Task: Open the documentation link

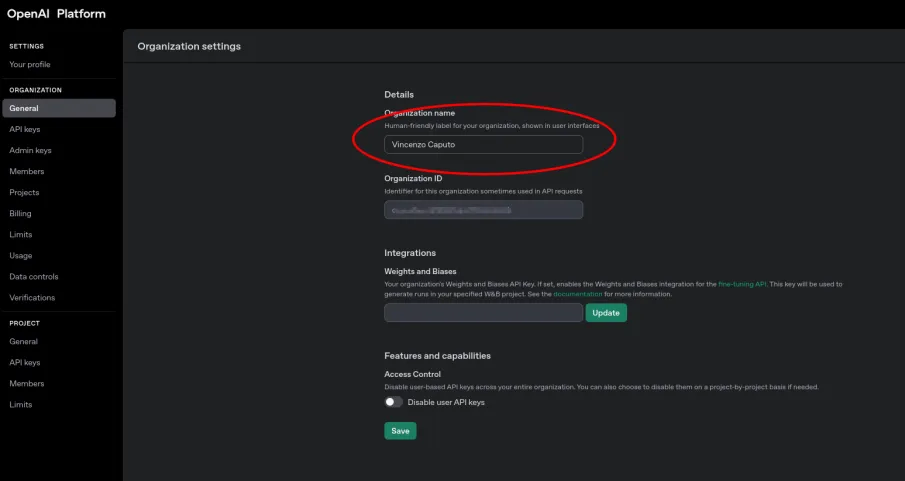Action: tap(578, 294)
